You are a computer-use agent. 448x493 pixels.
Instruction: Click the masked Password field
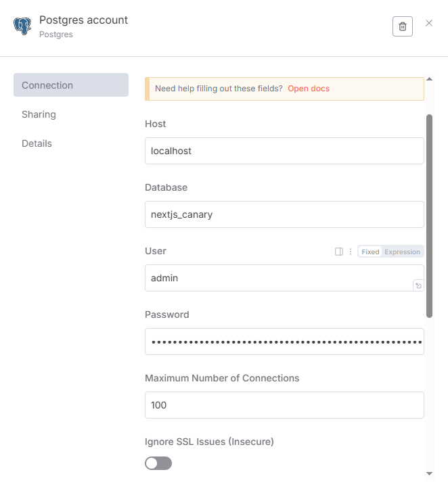284,342
